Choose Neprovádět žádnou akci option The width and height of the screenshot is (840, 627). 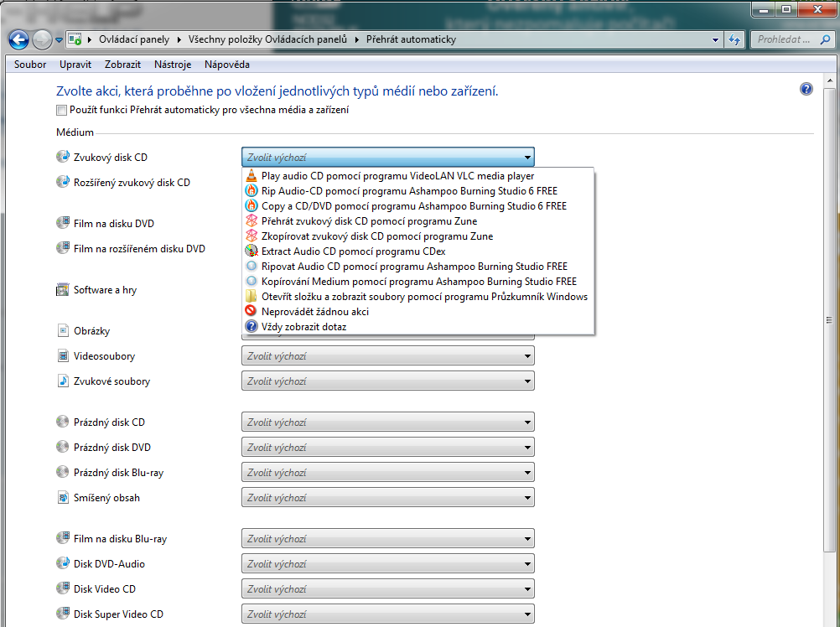coord(417,312)
